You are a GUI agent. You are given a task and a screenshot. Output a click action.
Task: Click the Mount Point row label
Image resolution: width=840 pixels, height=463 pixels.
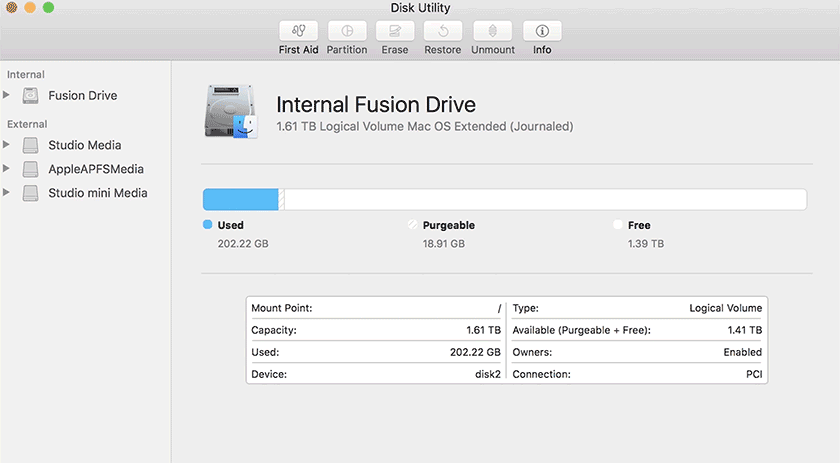[x=282, y=308]
